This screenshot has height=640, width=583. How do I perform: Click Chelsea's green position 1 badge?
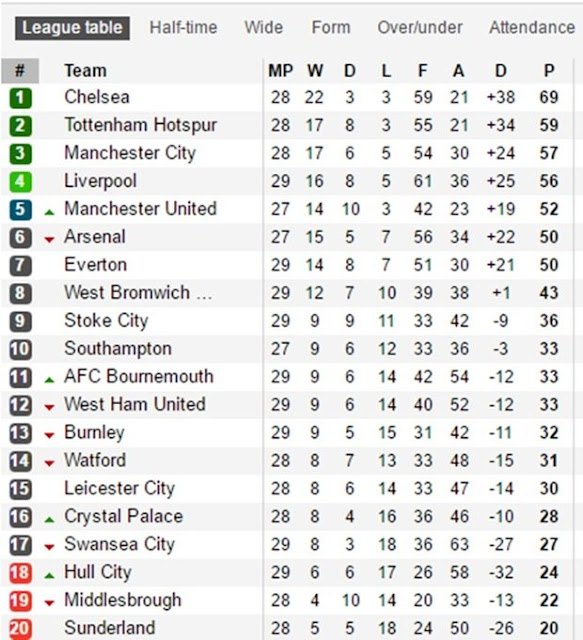(20, 98)
